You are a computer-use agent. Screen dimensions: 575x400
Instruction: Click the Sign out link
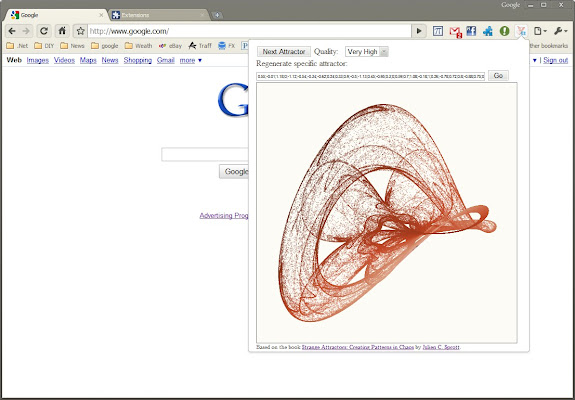pyautogui.click(x=556, y=60)
